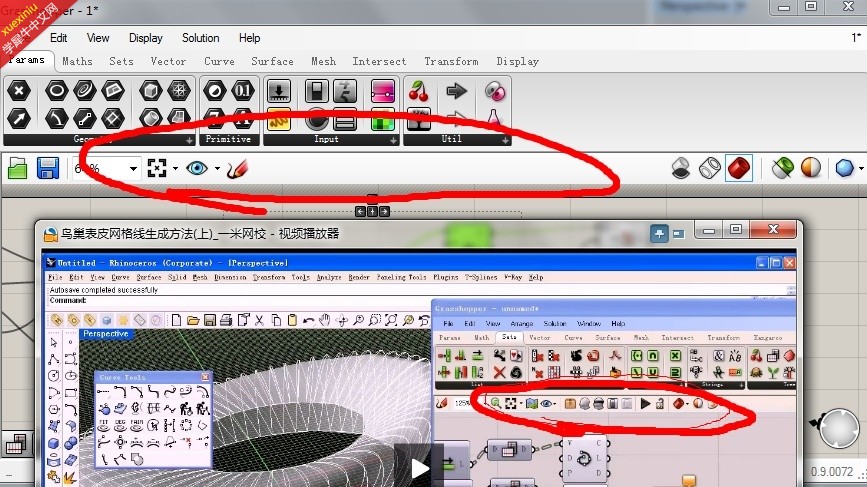Click the Rhino Command input line
This screenshot has height=487, width=867.
(x=420, y=300)
